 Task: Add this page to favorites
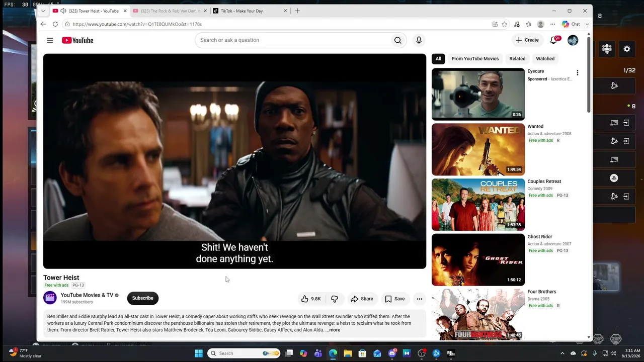click(x=504, y=24)
